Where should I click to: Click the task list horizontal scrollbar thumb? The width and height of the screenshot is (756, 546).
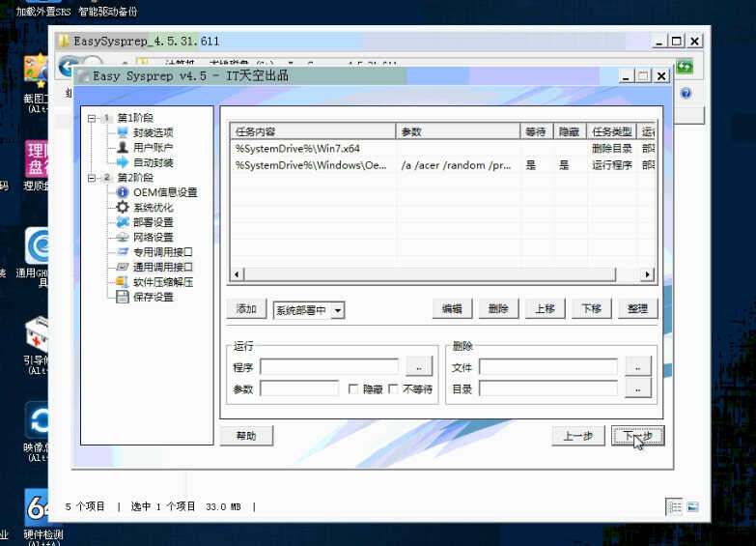pos(430,274)
